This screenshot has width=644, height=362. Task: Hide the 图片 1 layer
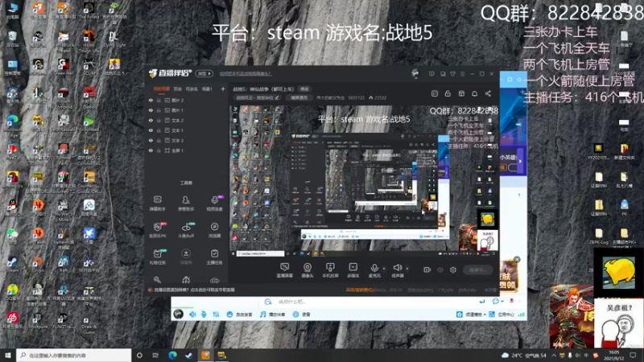[x=151, y=110]
